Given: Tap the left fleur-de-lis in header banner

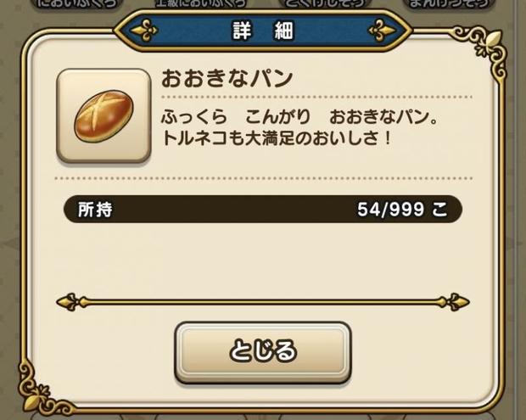Looking at the screenshot, I should [x=144, y=31].
